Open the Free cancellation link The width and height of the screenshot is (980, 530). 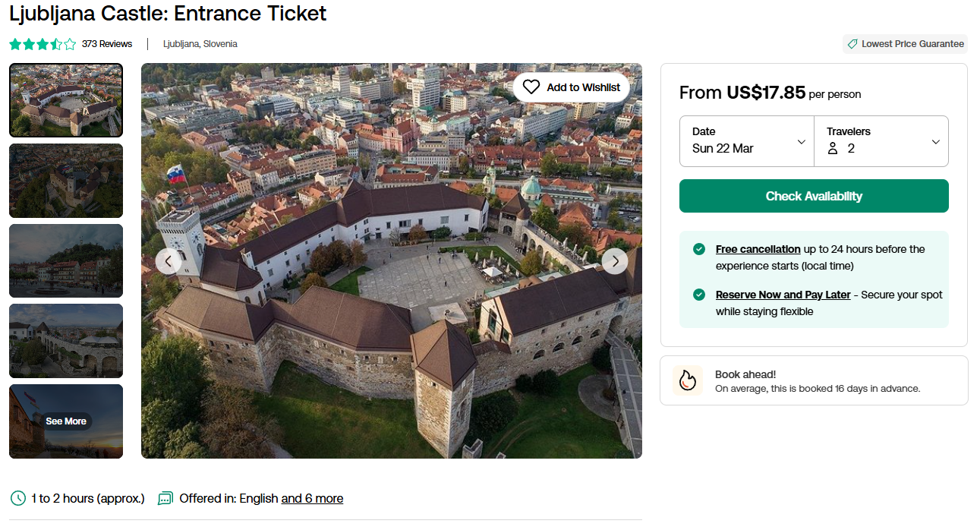[758, 249]
